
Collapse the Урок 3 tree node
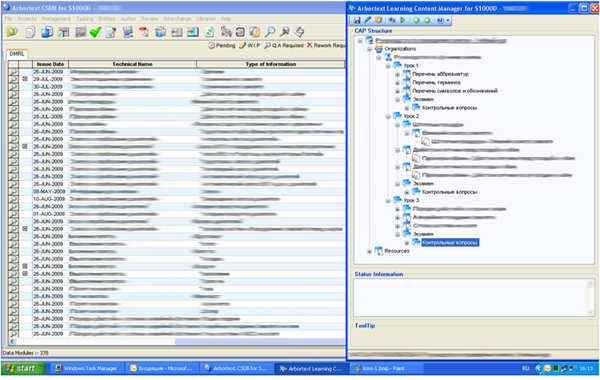pos(388,201)
